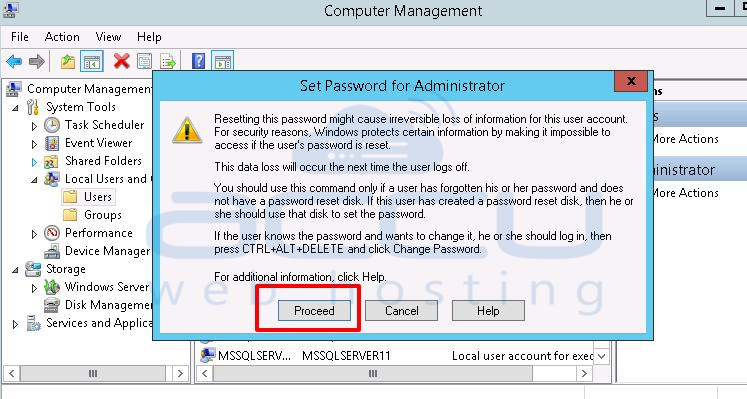
Task: Collapse the System Tools tree node
Action: coord(16,108)
